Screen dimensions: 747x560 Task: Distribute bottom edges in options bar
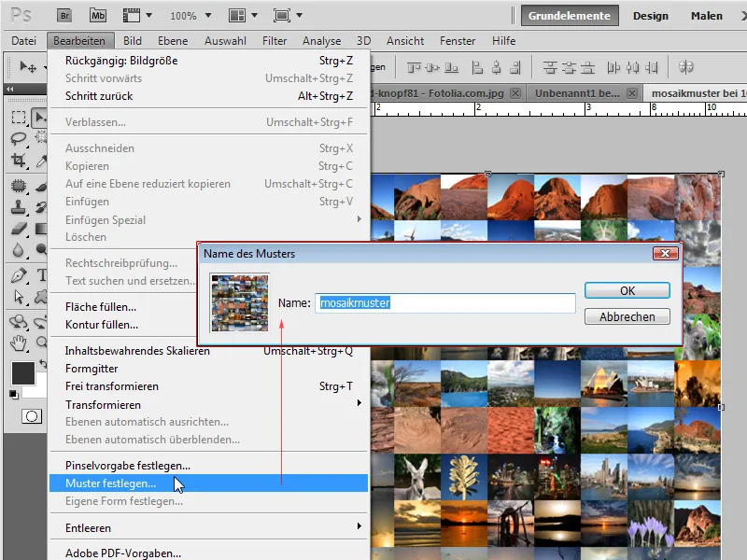point(588,68)
